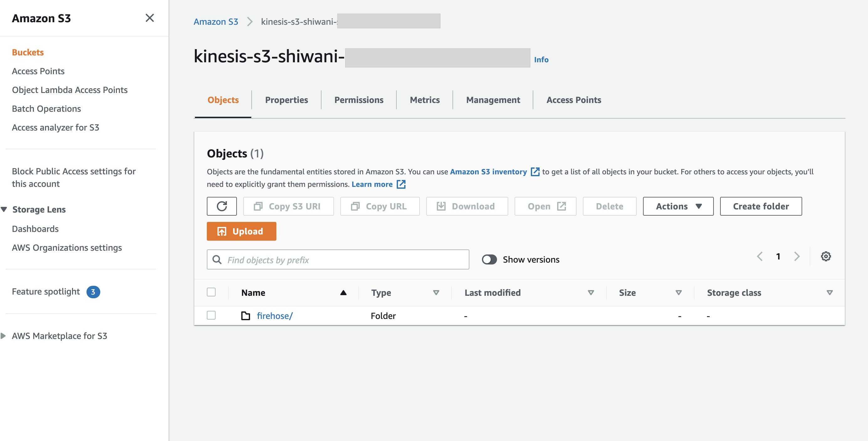Viewport: 868px width, 441px height.
Task: Click the Download icon button
Action: pos(441,206)
